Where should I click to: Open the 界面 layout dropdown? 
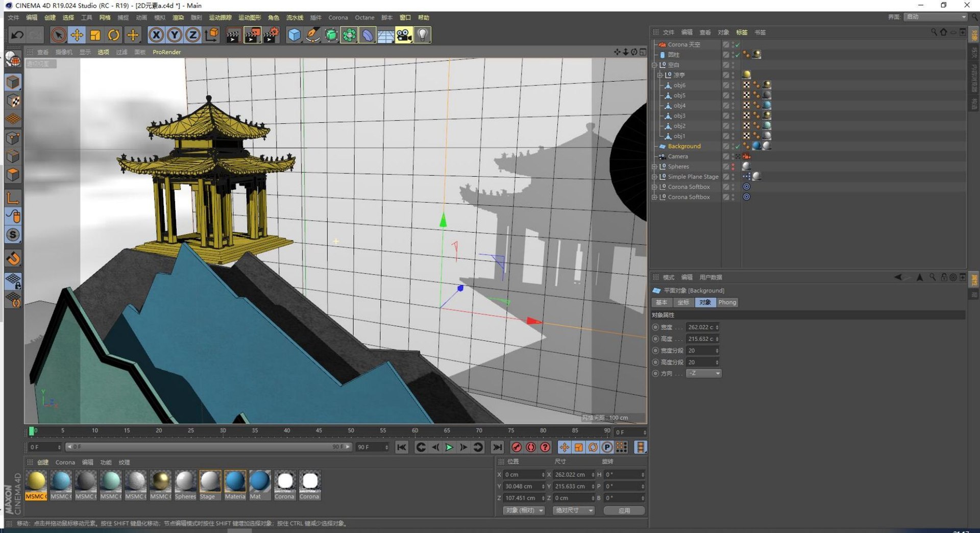936,17
